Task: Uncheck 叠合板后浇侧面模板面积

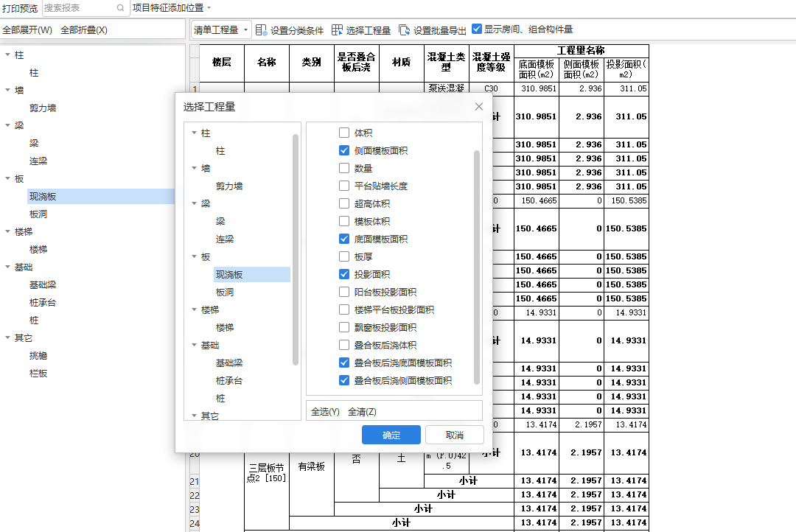Action: (344, 380)
